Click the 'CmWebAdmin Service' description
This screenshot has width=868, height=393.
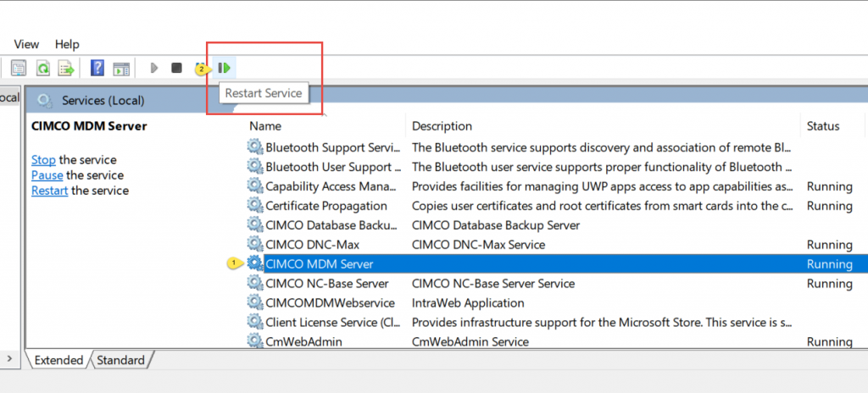point(470,341)
